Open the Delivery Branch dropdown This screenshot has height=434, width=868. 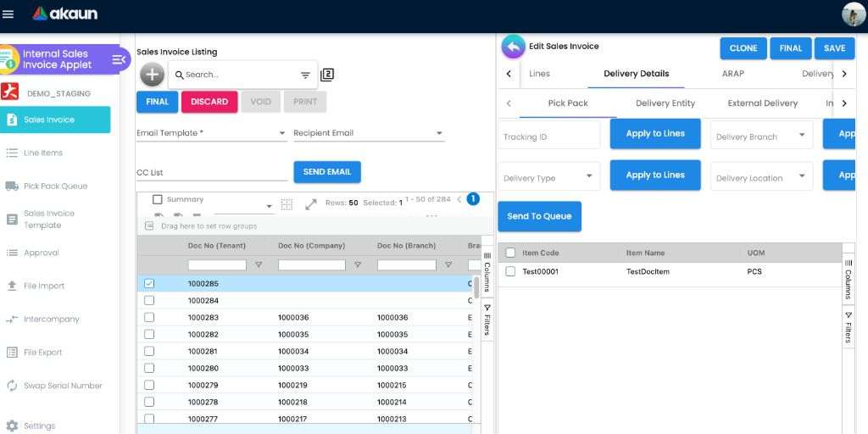pyautogui.click(x=762, y=135)
